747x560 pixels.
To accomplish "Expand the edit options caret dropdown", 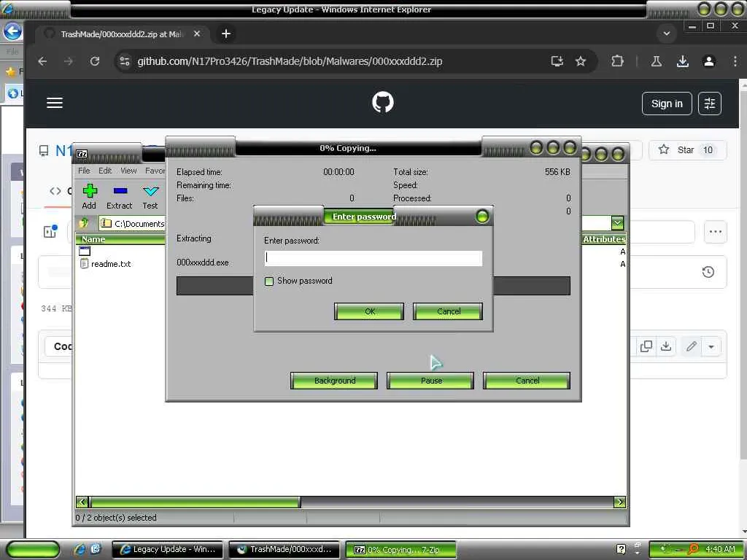I will (x=711, y=346).
